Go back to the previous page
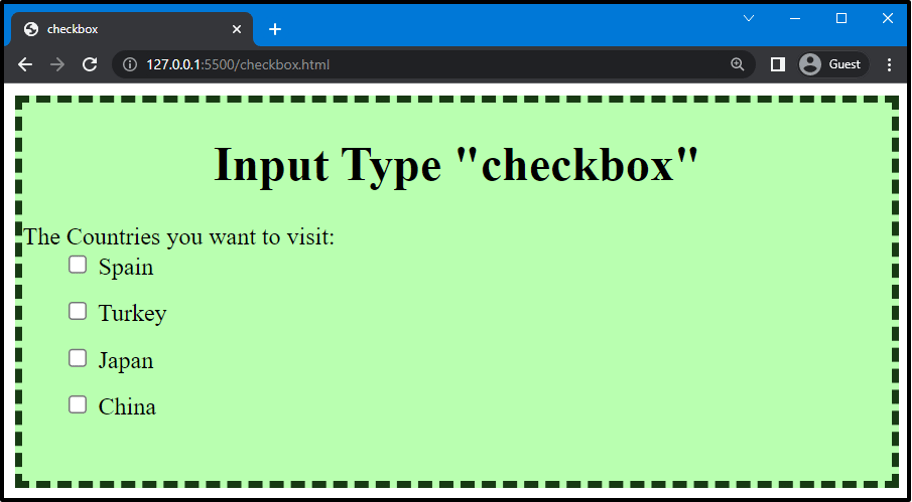The width and height of the screenshot is (912, 502). [x=25, y=64]
